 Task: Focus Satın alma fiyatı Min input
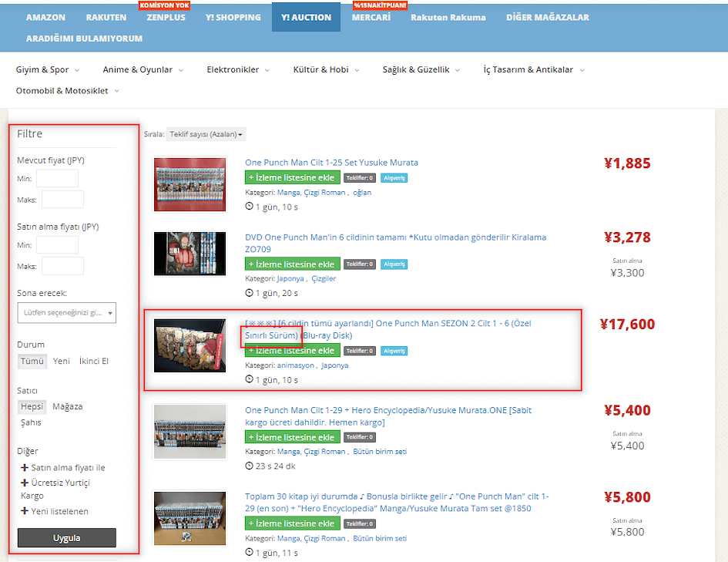(57, 245)
